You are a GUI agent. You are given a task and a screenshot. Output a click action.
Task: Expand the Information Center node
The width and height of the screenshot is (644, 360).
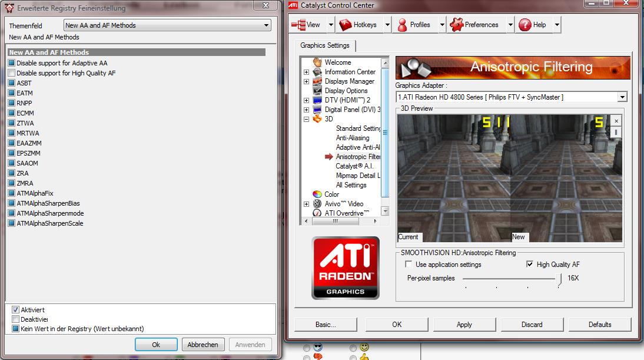[306, 72]
